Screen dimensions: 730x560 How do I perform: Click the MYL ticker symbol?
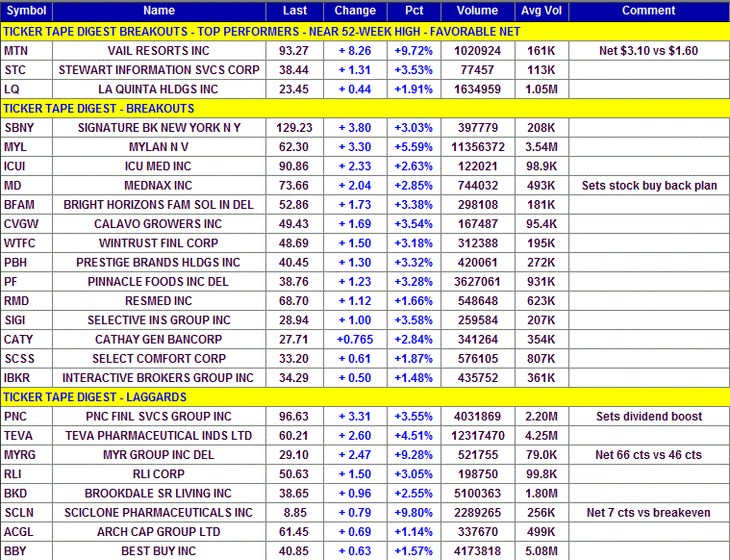point(15,147)
